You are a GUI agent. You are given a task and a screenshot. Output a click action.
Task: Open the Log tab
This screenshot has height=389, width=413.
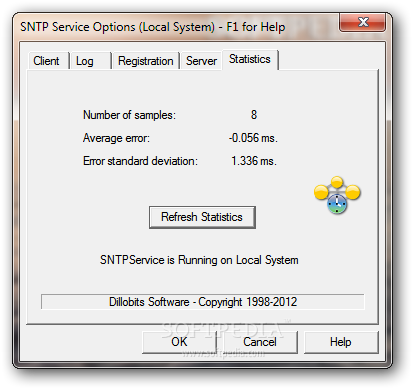(x=90, y=61)
